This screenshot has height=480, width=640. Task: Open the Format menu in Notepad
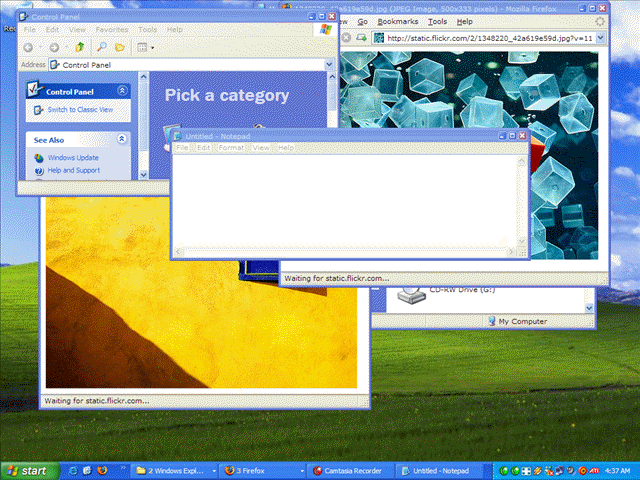[x=231, y=148]
